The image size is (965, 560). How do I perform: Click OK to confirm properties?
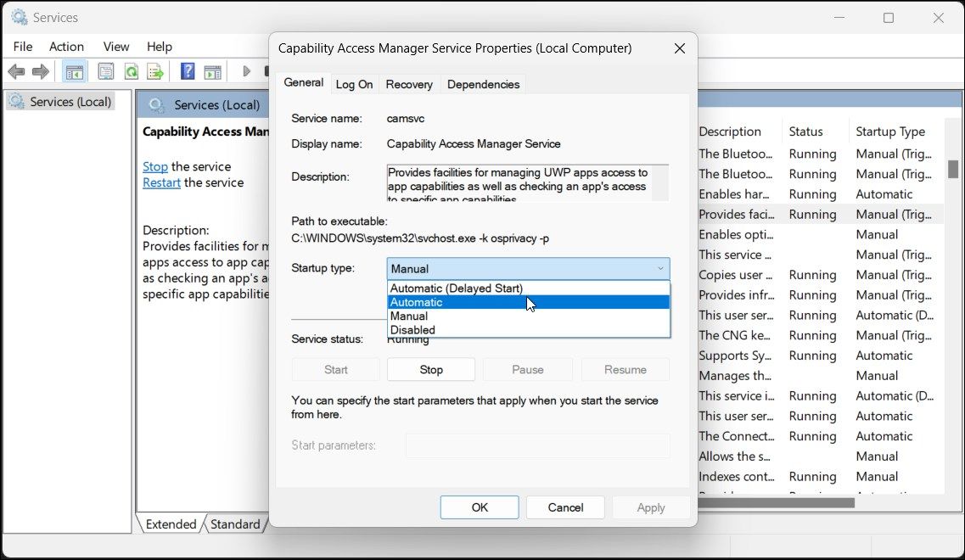[x=480, y=507]
